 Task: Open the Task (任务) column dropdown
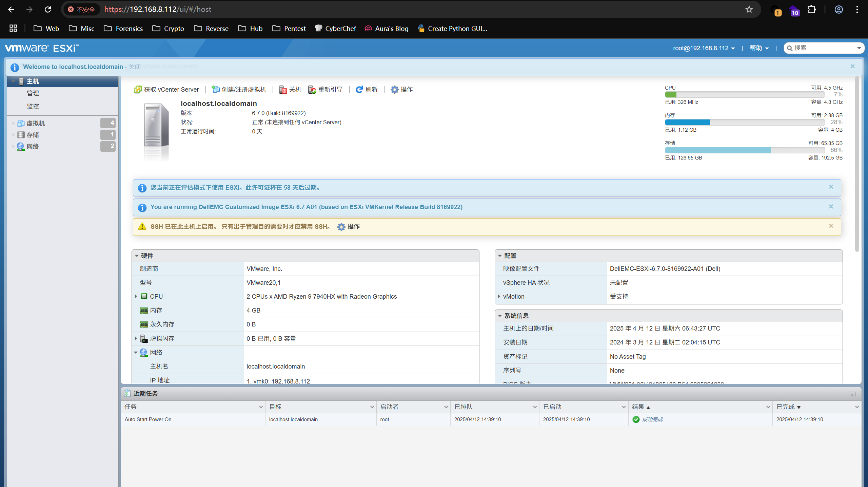(261, 407)
